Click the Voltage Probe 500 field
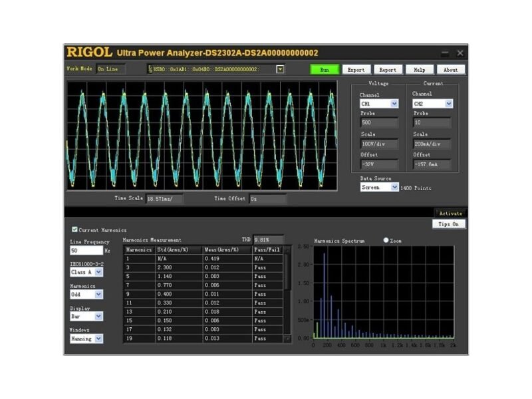532x399 pixels. (x=378, y=122)
